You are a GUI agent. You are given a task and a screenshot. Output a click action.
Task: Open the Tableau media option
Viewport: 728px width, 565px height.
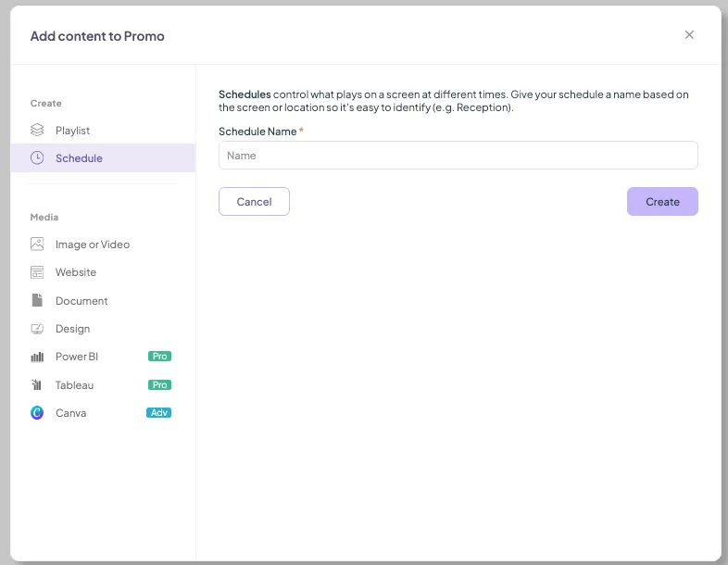[x=103, y=385]
